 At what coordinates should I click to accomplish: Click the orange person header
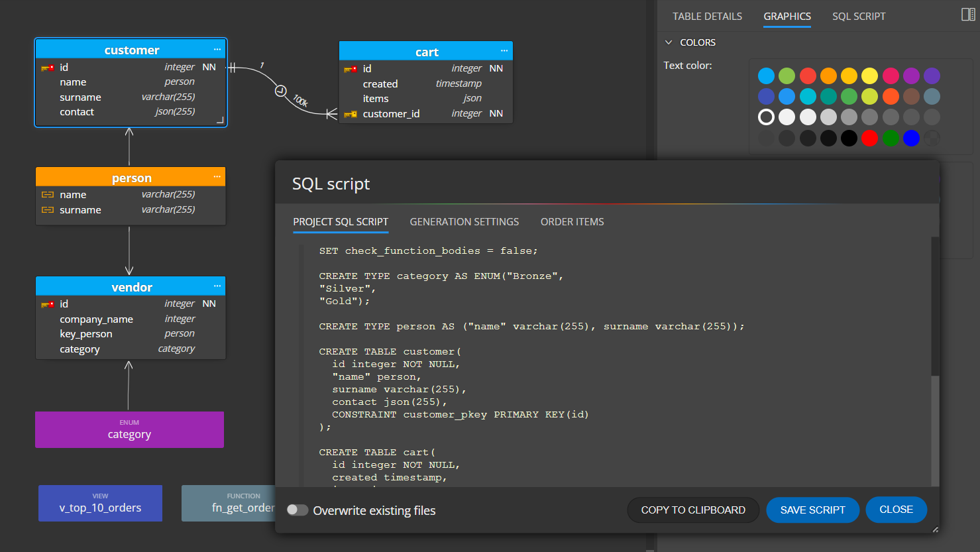point(131,177)
